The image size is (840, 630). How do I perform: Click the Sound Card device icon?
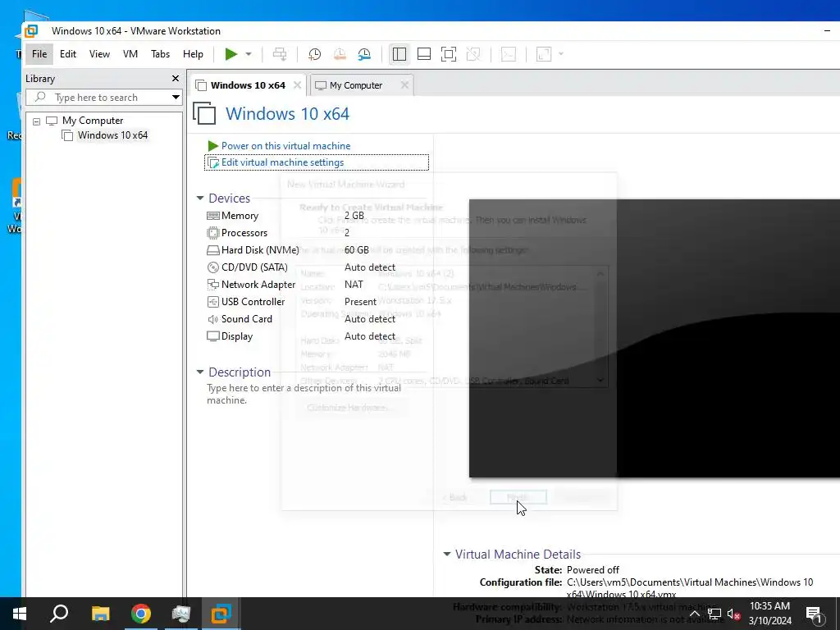pos(212,319)
